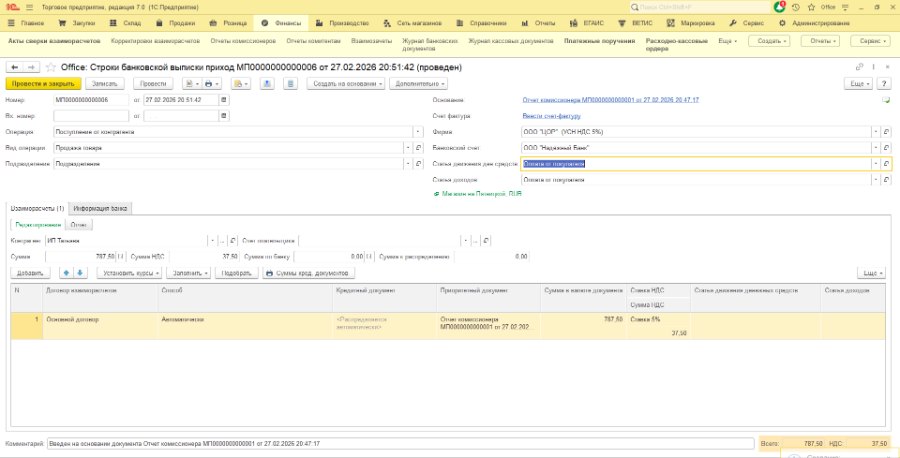Click the search field in title bar
The image size is (900, 458).
[x=700, y=7]
